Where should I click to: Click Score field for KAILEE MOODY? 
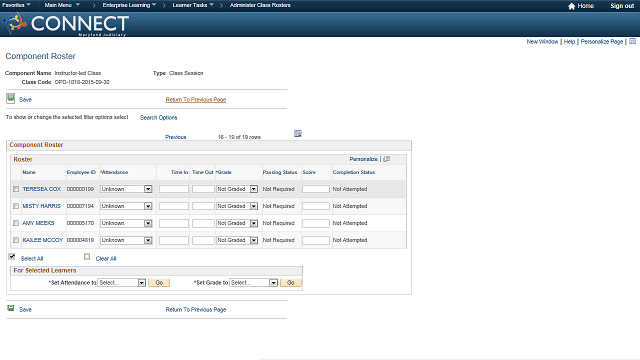[x=316, y=240]
